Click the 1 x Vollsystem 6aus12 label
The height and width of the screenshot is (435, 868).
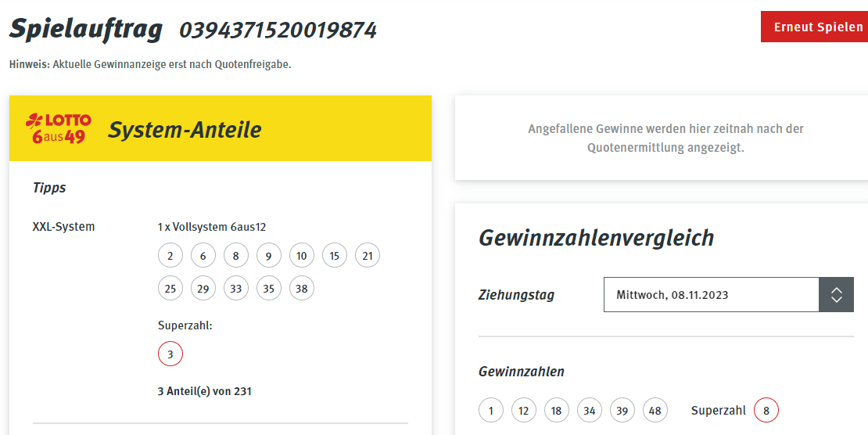(x=212, y=227)
